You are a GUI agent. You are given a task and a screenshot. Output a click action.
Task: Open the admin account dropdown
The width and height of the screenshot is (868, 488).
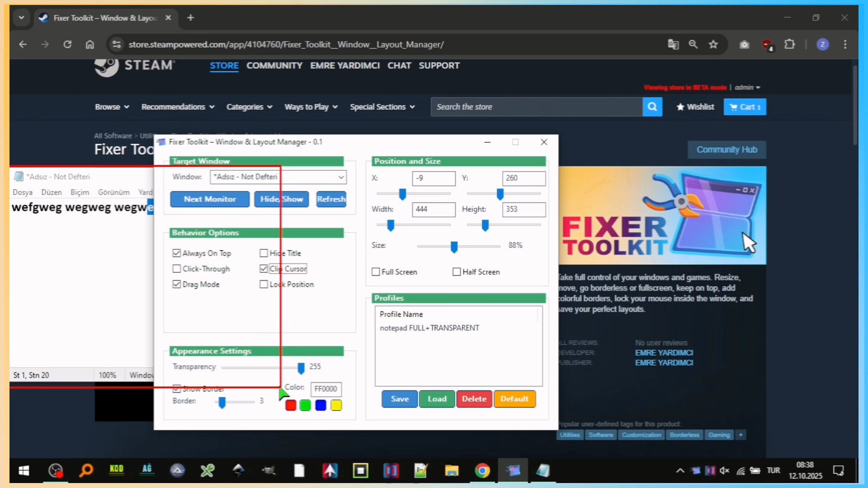(747, 87)
